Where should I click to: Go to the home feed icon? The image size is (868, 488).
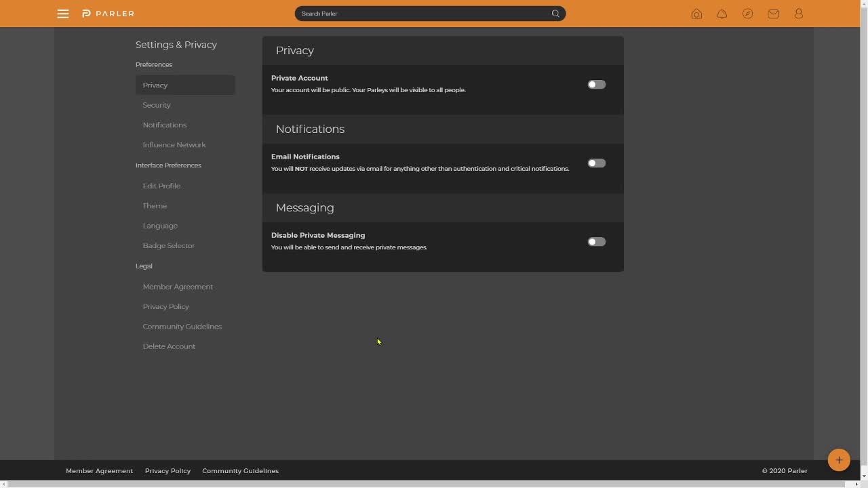click(696, 14)
